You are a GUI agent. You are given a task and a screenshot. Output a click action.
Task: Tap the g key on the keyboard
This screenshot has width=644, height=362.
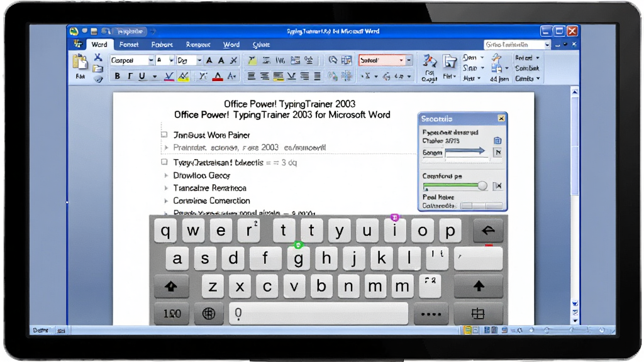(x=299, y=258)
